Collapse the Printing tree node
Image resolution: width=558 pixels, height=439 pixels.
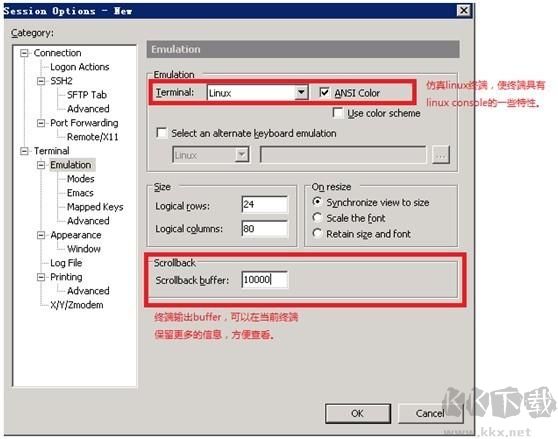pyautogui.click(x=41, y=277)
